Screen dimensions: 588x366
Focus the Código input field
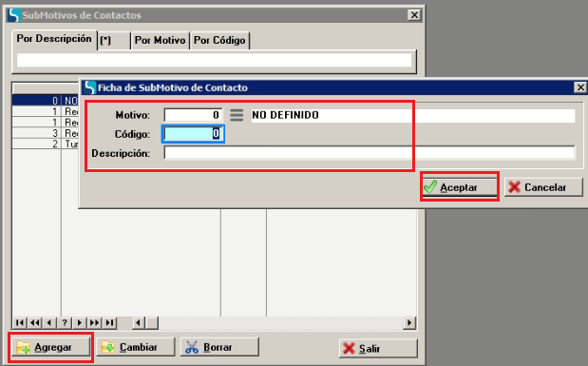tap(193, 134)
